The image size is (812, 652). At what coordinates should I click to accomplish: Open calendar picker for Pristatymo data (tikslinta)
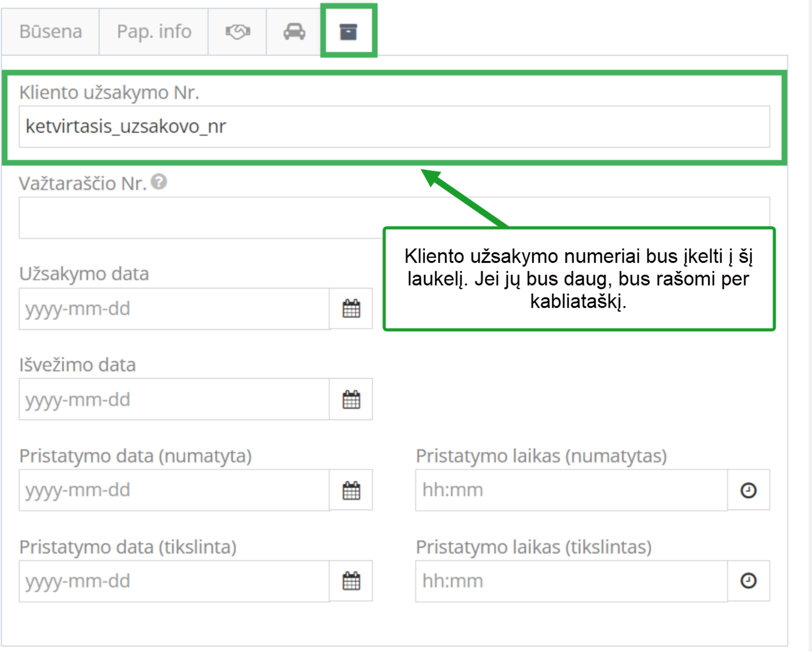coord(351,581)
